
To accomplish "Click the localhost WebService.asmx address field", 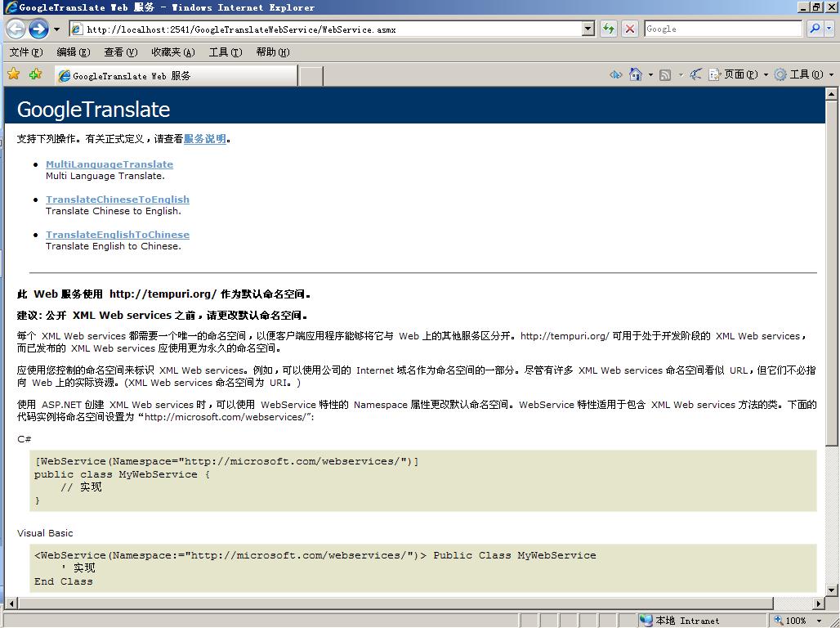I will pyautogui.click(x=326, y=29).
